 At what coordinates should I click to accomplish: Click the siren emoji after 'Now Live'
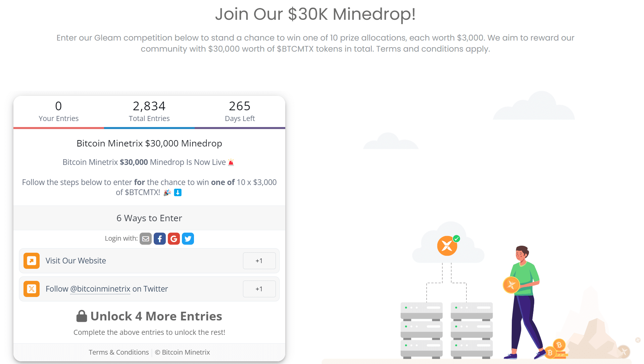(x=231, y=162)
